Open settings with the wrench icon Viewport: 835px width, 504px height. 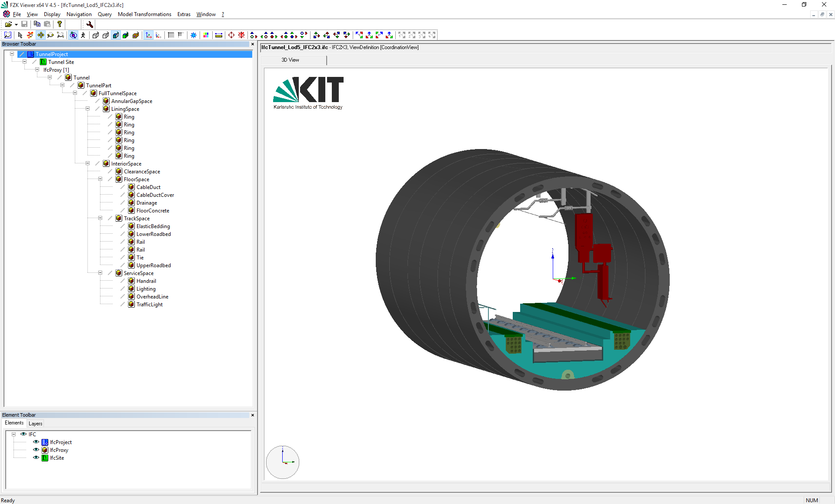coord(90,24)
